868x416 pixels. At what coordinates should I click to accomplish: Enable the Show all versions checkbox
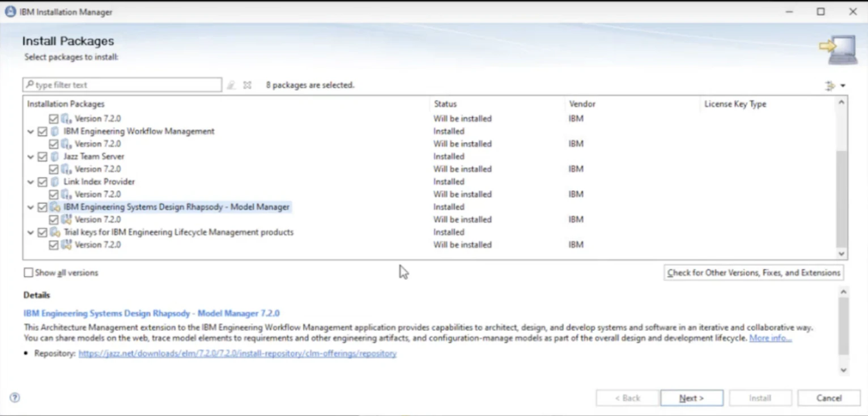tap(28, 273)
